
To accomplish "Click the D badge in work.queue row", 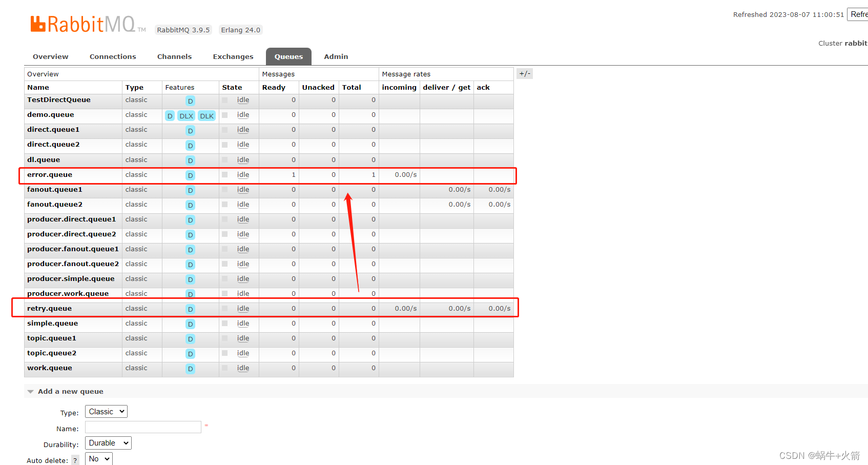I will pyautogui.click(x=190, y=369).
